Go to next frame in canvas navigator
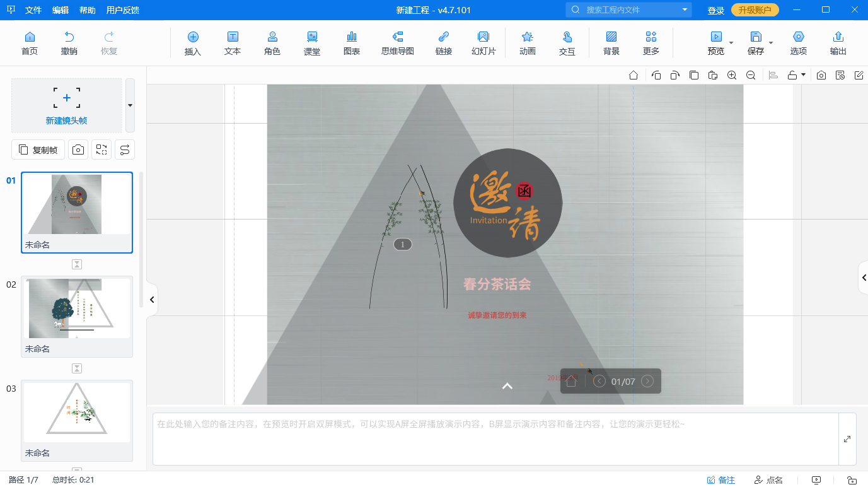Image resolution: width=868 pixels, height=487 pixels. 647,381
